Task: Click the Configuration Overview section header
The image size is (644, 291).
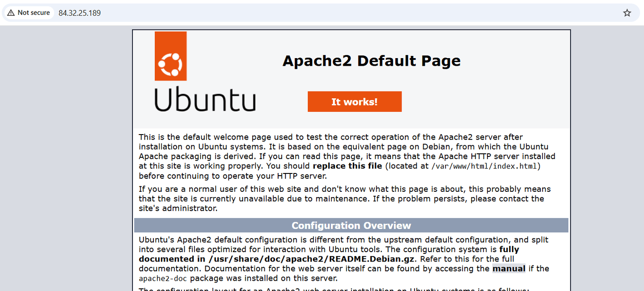Action: (351, 225)
